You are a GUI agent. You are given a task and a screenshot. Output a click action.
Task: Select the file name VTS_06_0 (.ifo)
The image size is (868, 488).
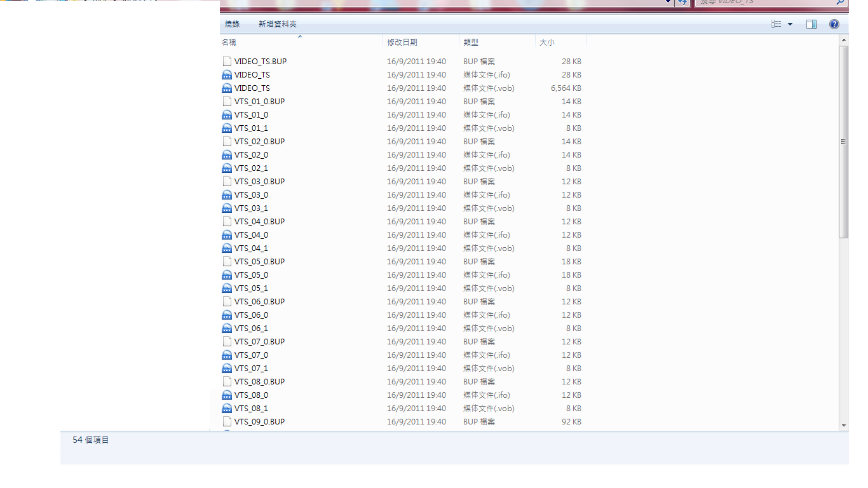tap(251, 315)
